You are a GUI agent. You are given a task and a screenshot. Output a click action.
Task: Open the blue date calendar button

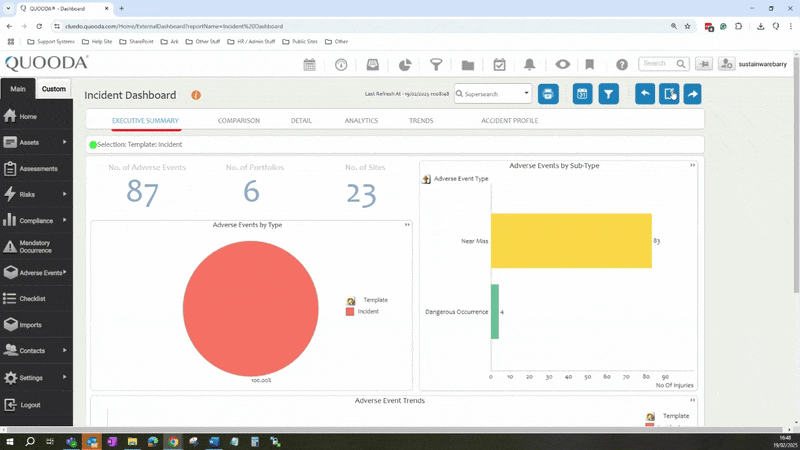582,94
